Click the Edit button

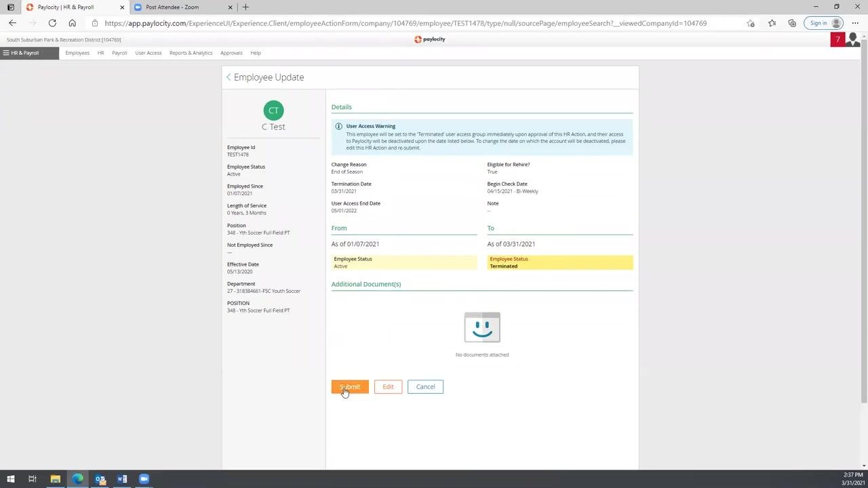point(388,386)
